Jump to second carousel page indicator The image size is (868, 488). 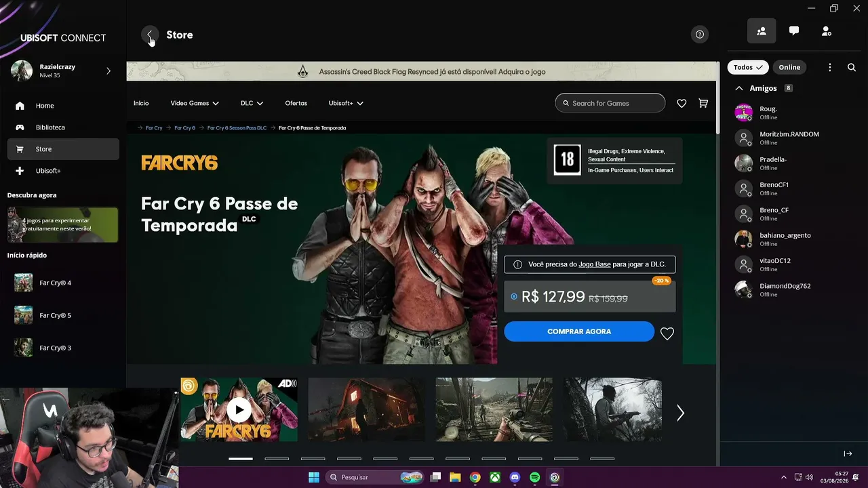click(277, 459)
